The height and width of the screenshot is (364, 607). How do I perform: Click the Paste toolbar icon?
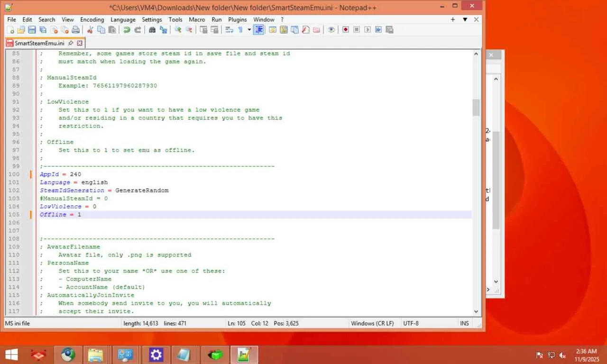[x=112, y=30]
